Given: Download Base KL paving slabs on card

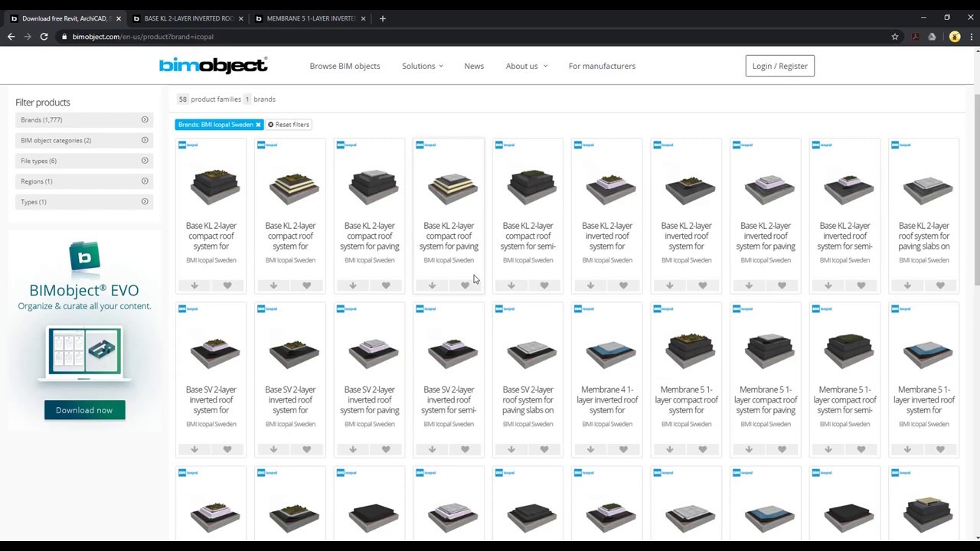Looking at the screenshot, I should (x=907, y=285).
